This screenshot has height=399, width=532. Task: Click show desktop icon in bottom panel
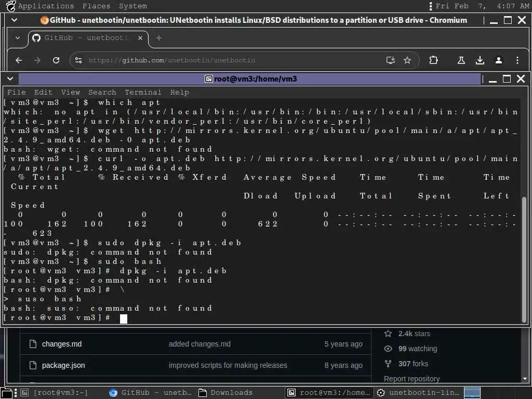(6, 393)
